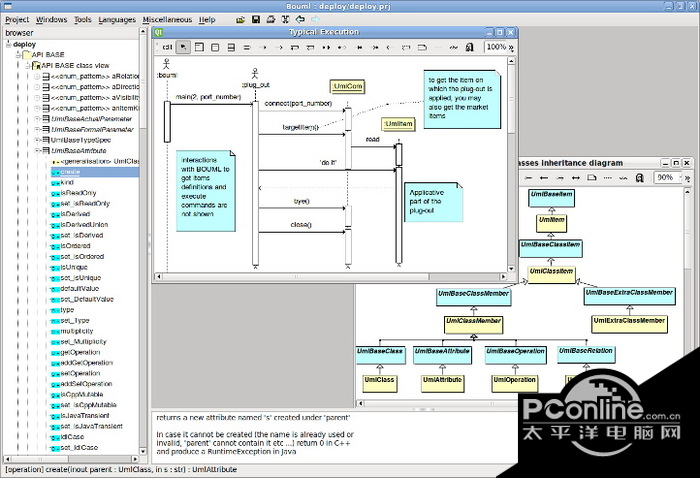This screenshot has width=700, height=478.
Task: Expand the UmlBaseActualParameter tree node
Action: (37, 118)
